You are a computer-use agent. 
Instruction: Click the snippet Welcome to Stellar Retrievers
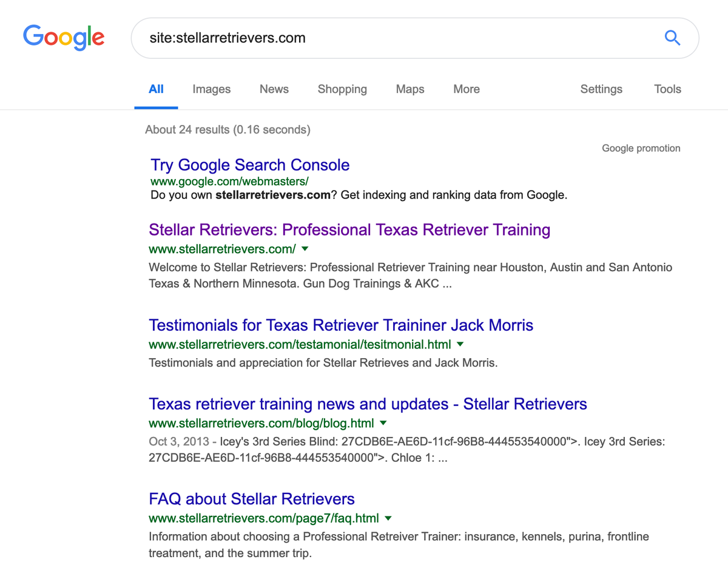[410, 275]
